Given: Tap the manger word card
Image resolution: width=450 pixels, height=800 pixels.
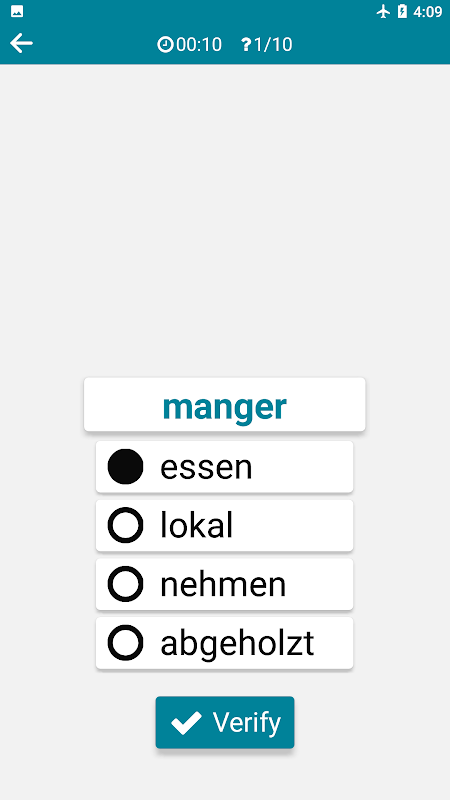Looking at the screenshot, I should tap(224, 405).
